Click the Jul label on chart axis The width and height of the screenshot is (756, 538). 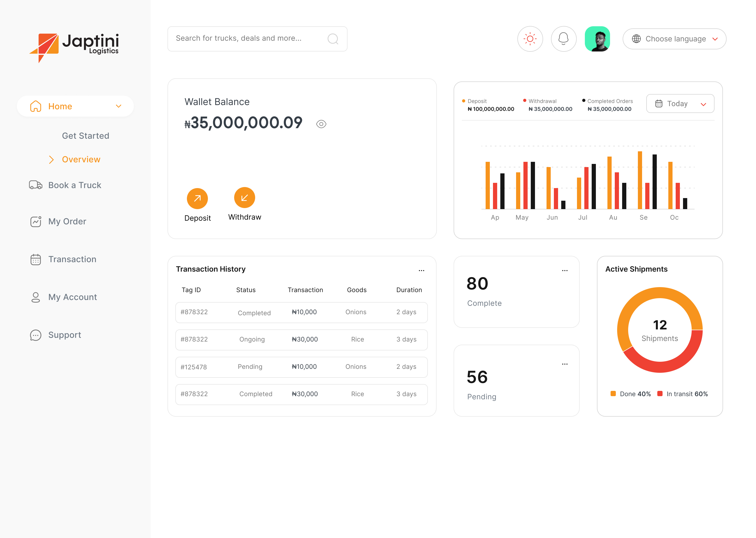tap(582, 217)
